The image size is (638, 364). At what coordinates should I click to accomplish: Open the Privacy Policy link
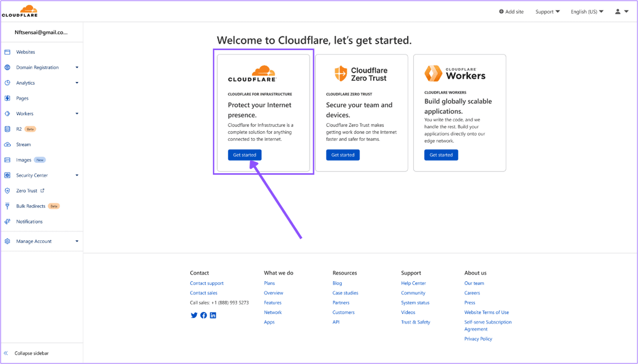478,339
